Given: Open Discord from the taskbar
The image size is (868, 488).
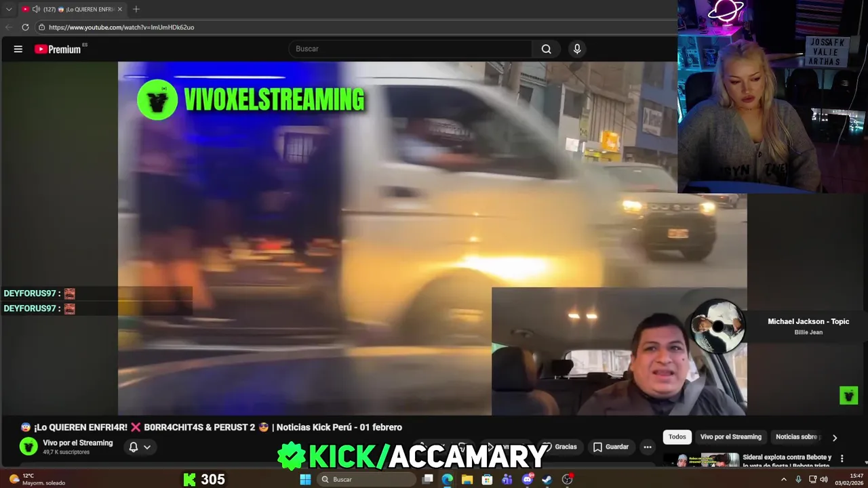Looking at the screenshot, I should click(527, 479).
